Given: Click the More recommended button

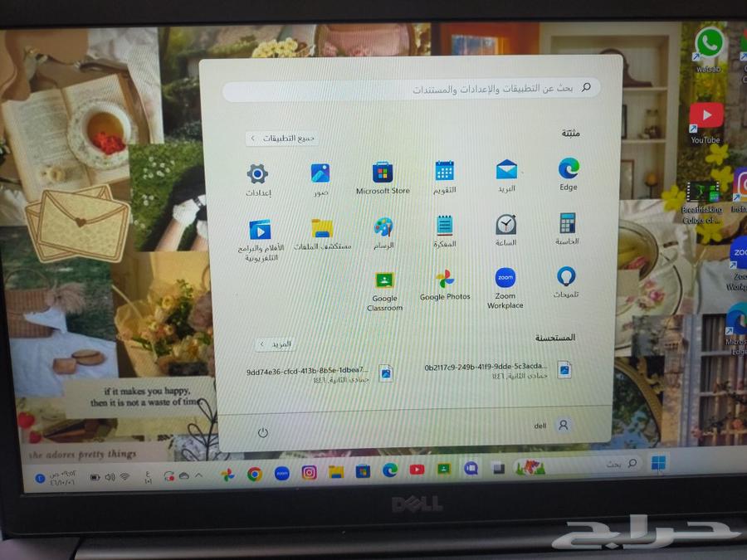Looking at the screenshot, I should pyautogui.click(x=276, y=343).
